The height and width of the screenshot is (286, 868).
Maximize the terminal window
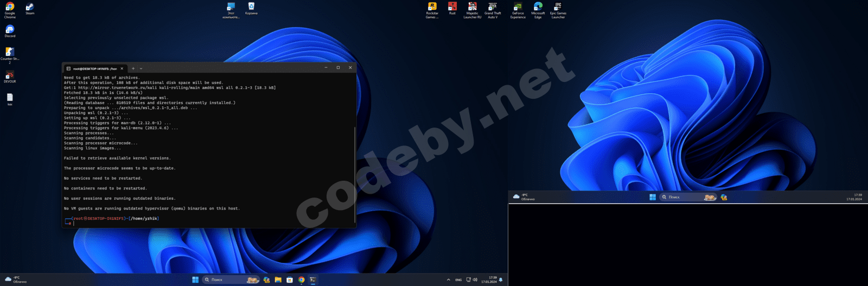(338, 68)
